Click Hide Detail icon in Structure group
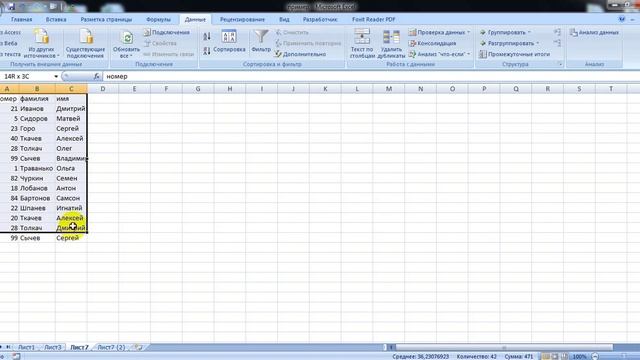This screenshot has width=640, height=360. [x=558, y=42]
